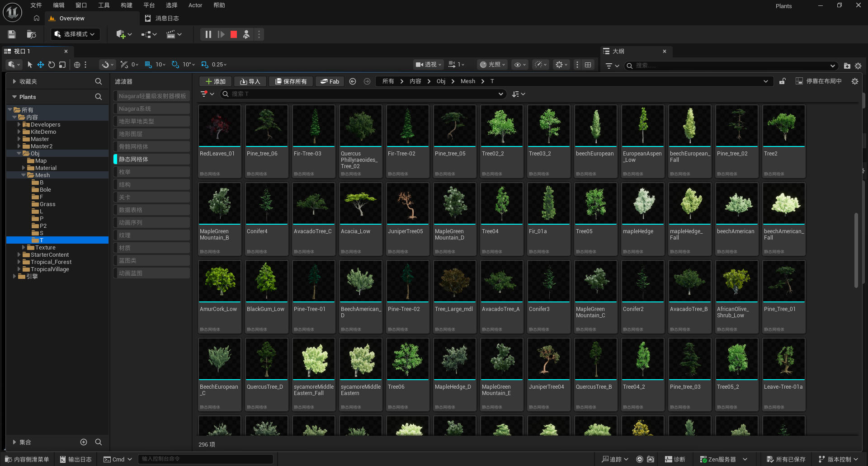Select the scale gizmo tool
868x466 pixels.
[x=62, y=65]
